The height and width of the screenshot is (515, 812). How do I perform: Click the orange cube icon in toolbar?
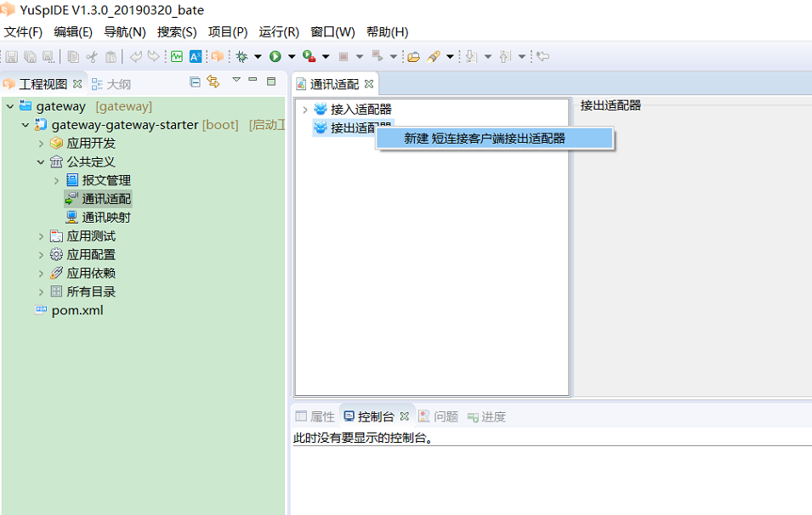click(x=218, y=57)
